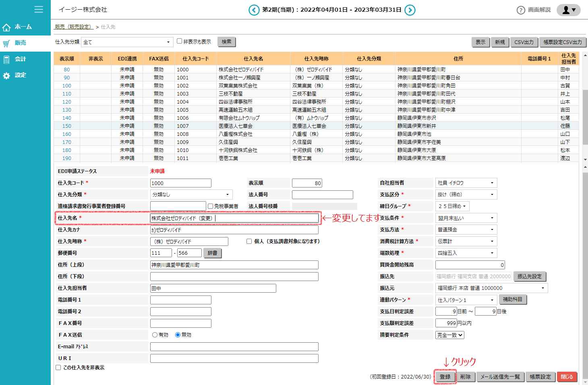Image resolution: width=588 pixels, height=385 pixels.
Task: Click the 表示 button
Action: click(x=480, y=42)
